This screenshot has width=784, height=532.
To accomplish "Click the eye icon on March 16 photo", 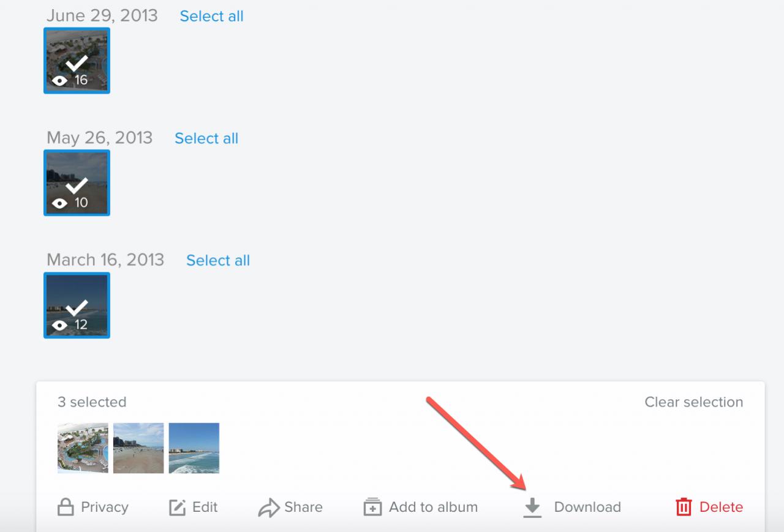I will [x=59, y=326].
